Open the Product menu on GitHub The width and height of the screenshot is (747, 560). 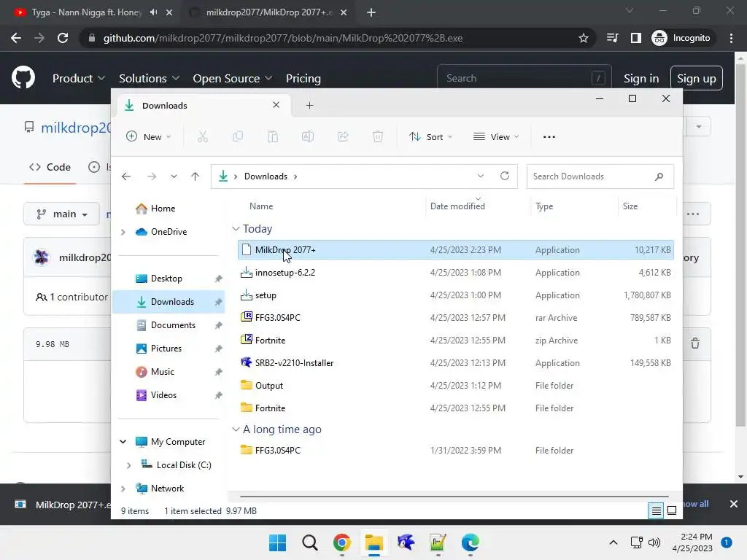click(x=79, y=78)
